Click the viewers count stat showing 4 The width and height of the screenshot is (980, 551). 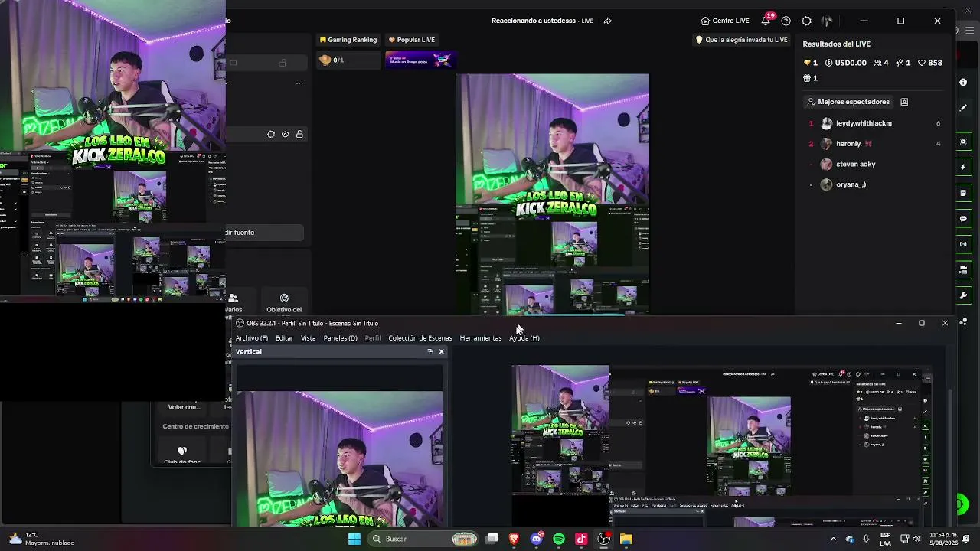click(881, 63)
